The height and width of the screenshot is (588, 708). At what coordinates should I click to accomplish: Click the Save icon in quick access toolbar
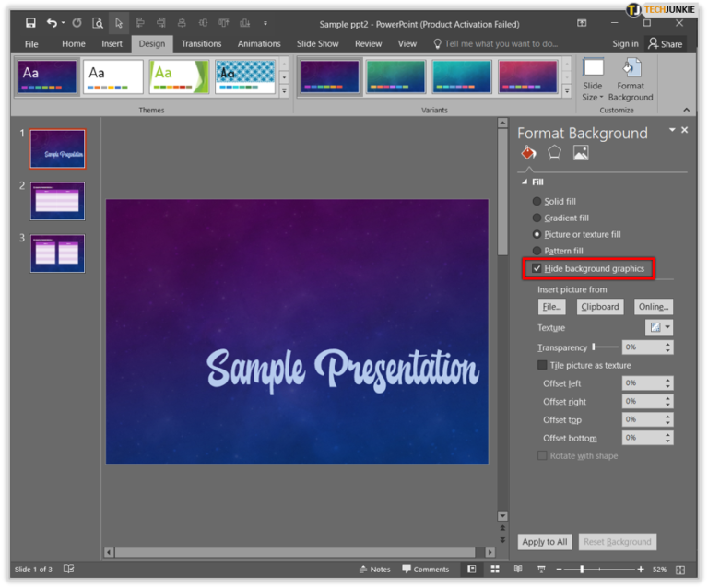coord(30,23)
